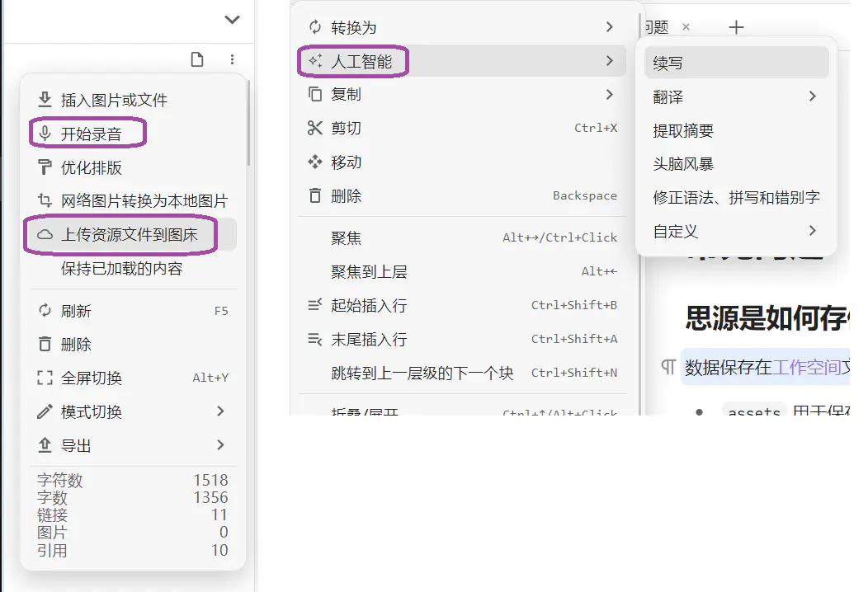Add a new tab with the plus icon
The height and width of the screenshot is (592, 868).
tap(736, 27)
